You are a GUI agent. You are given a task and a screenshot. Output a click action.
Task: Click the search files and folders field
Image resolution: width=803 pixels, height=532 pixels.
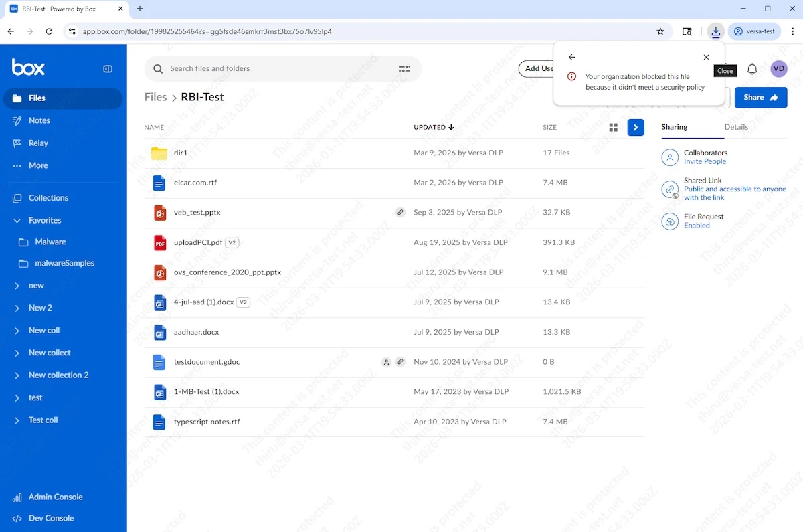[274, 68]
